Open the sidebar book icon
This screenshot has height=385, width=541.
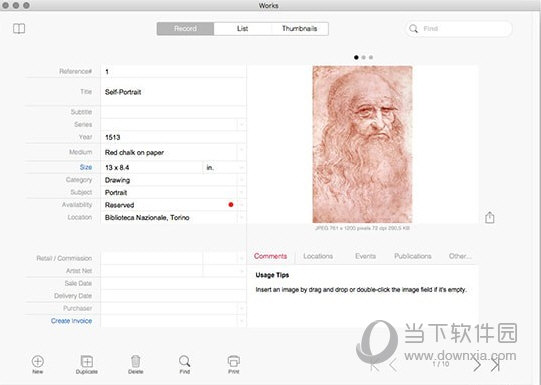click(19, 29)
